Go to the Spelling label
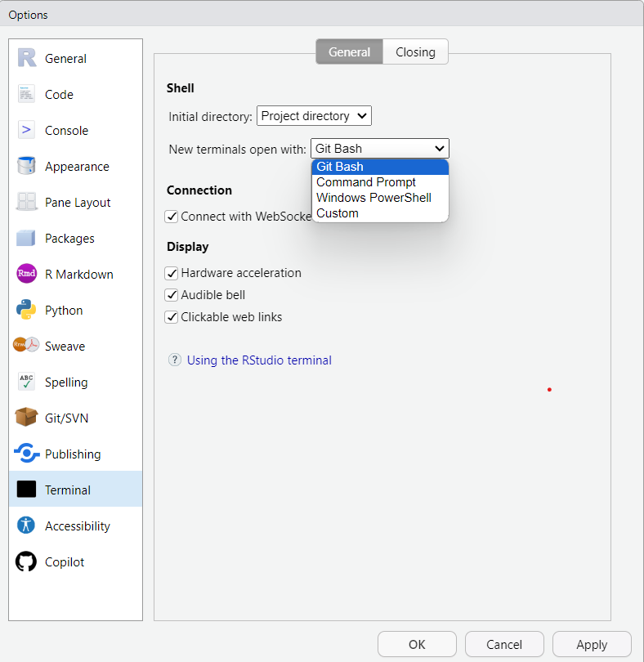Viewport: 644px width, 662px height. pos(66,382)
